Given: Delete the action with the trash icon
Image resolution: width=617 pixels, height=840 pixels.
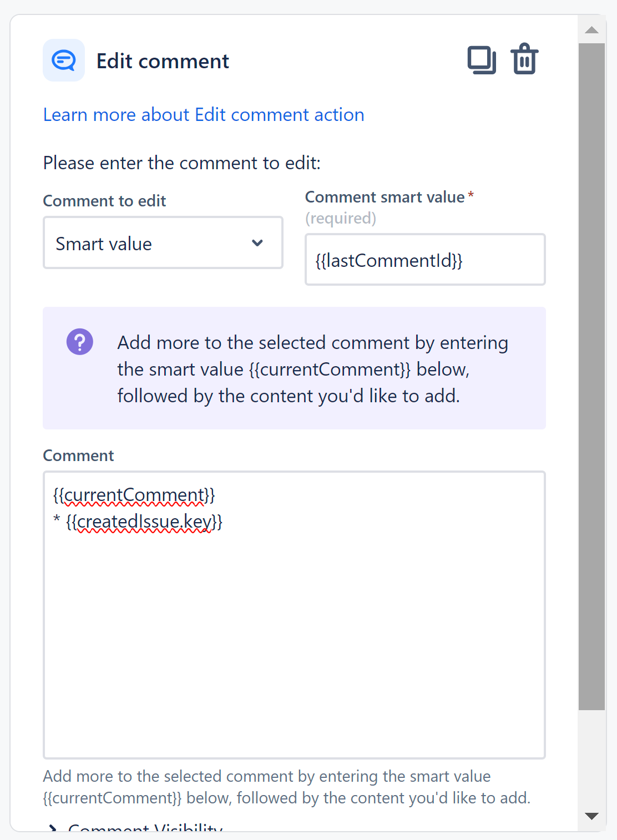Looking at the screenshot, I should coord(523,58).
